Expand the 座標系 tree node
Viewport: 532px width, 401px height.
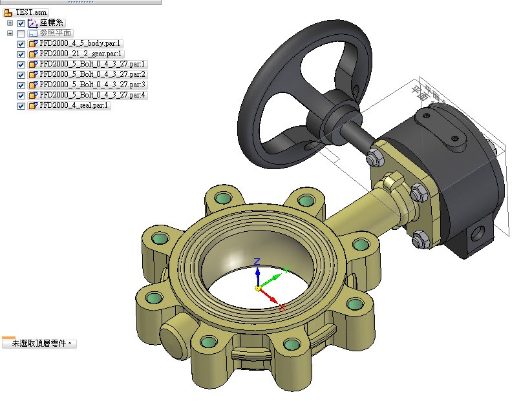pyautogui.click(x=10, y=23)
